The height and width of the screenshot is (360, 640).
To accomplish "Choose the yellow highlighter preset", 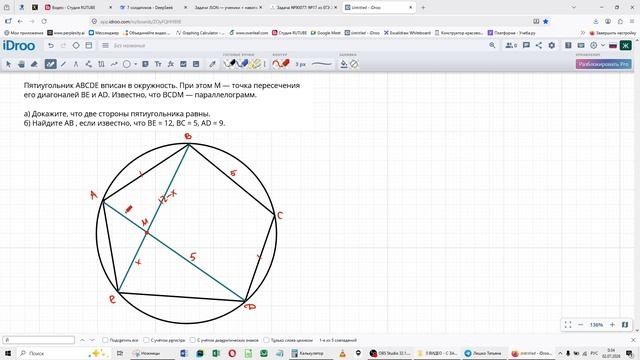I will [x=256, y=63].
